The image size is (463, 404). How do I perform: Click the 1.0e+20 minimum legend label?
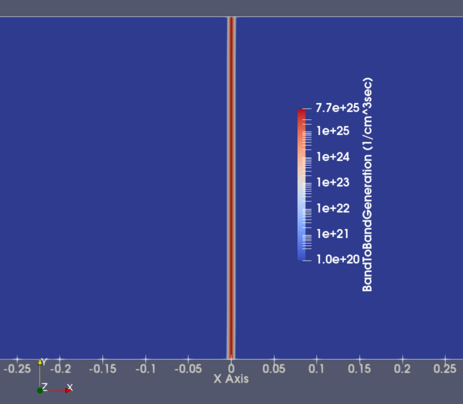point(338,259)
